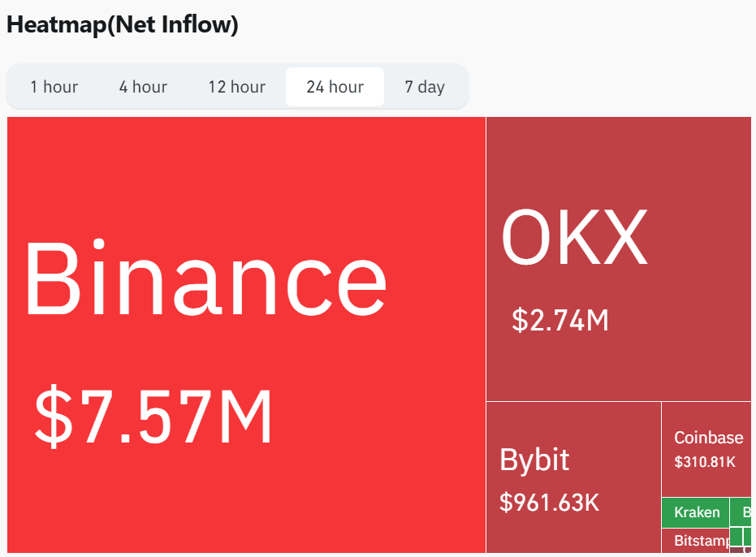The width and height of the screenshot is (756, 557).
Task: Select the dark maroon tile at bottom
Action: [741, 550]
